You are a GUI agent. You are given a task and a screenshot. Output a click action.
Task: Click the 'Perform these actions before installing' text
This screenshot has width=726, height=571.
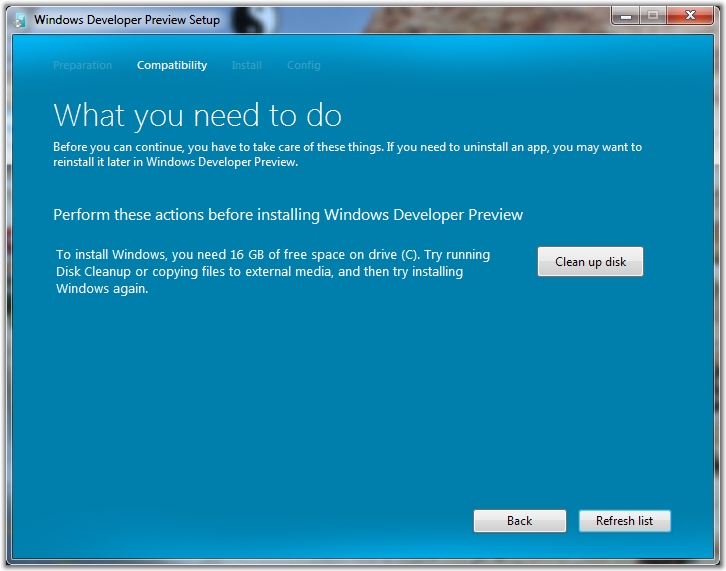pos(288,215)
